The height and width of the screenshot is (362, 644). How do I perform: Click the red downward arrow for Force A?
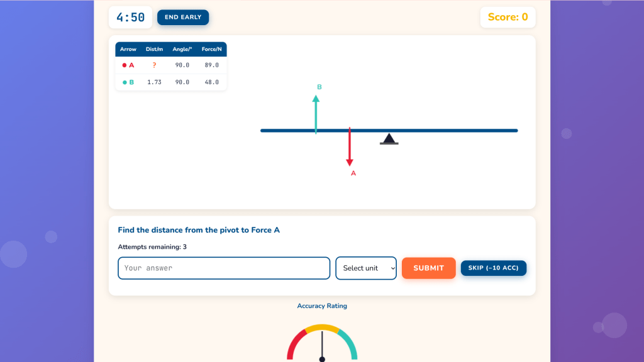pyautogui.click(x=350, y=148)
